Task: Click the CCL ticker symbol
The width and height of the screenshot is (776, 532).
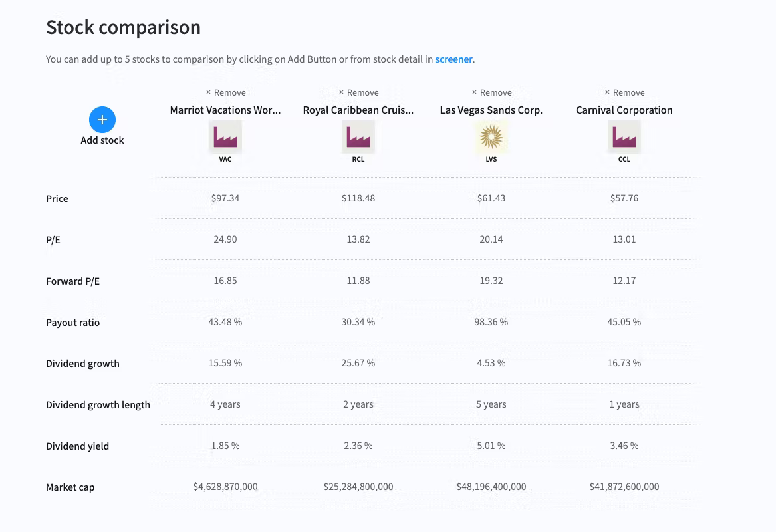Action: pos(624,160)
